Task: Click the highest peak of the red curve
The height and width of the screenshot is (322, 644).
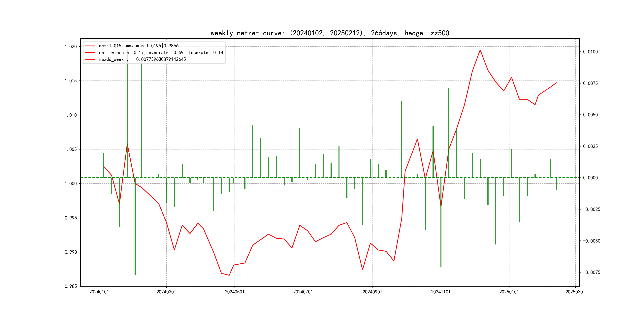Action: coord(480,50)
